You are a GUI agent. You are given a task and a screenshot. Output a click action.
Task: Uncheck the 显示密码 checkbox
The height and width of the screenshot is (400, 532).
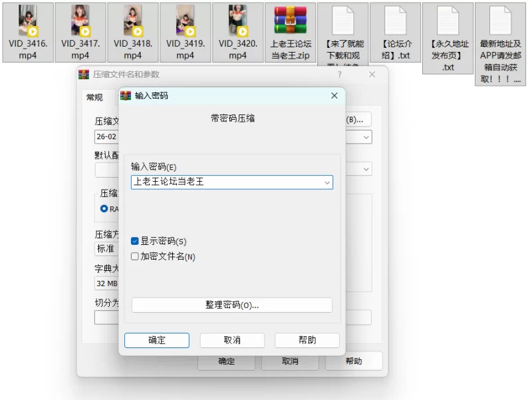click(x=135, y=242)
